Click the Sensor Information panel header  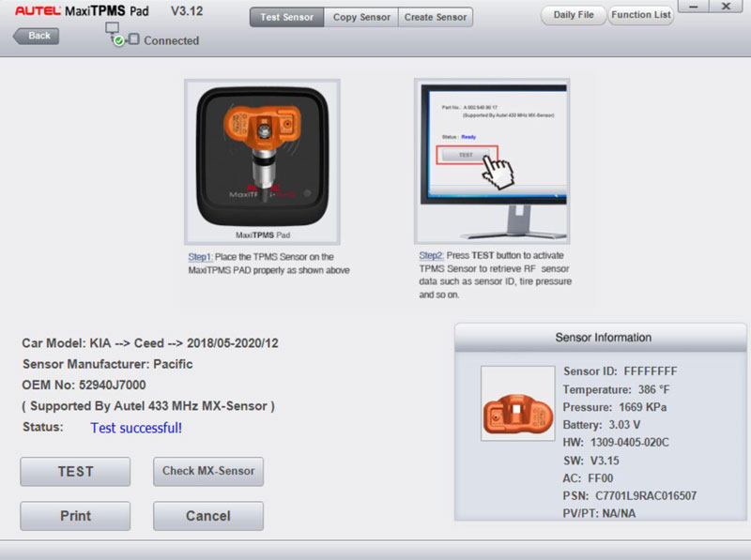(x=601, y=338)
